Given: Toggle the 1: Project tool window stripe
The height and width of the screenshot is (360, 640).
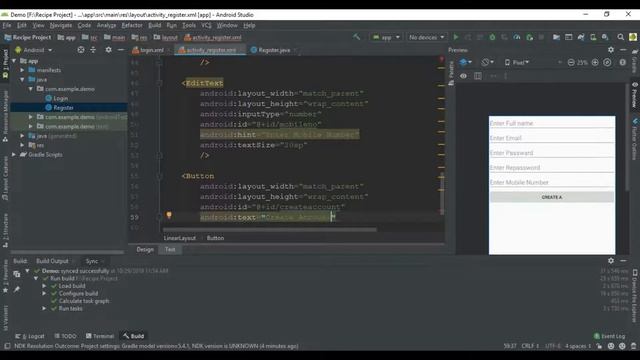Looking at the screenshot, I should pyautogui.click(x=5, y=63).
